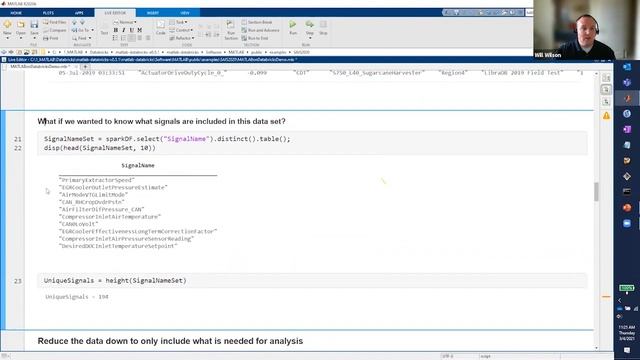Click the public folder in path bar
The height and width of the screenshot is (360, 640).
point(256,52)
